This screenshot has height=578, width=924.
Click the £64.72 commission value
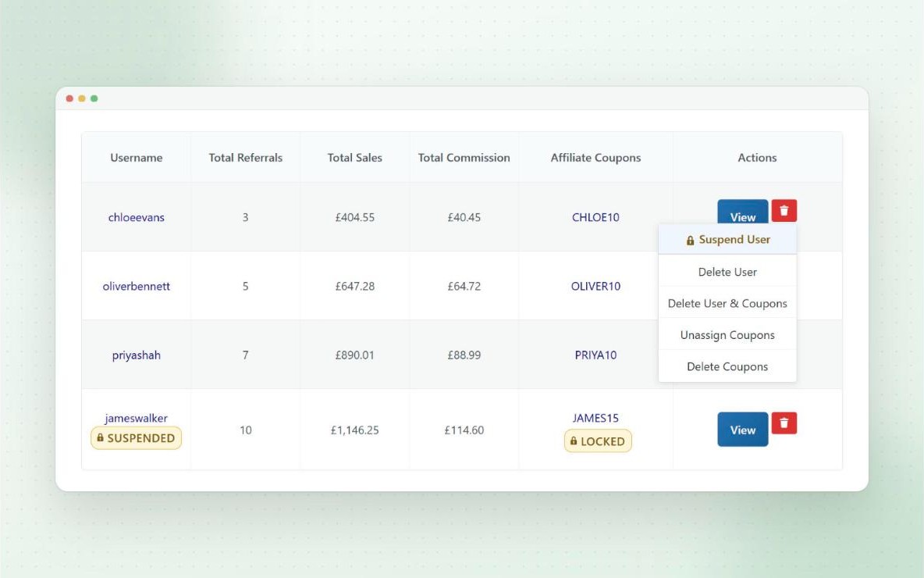point(464,286)
